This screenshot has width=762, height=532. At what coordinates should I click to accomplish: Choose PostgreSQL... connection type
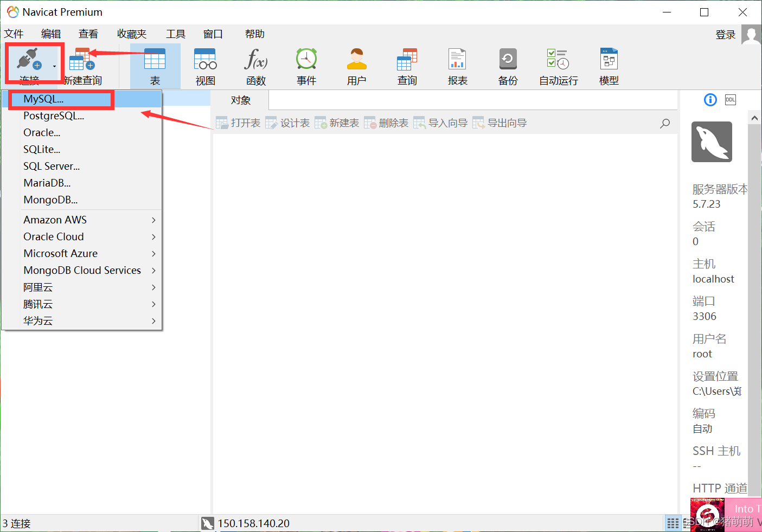click(x=82, y=116)
